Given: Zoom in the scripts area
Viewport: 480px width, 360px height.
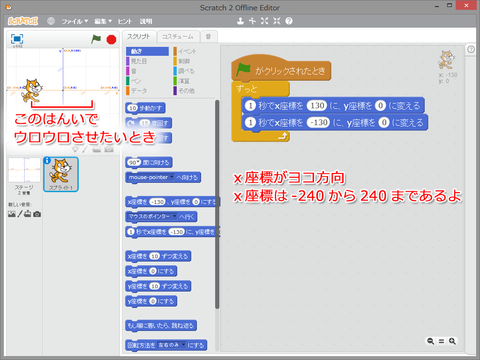Looking at the screenshot, I should click(x=452, y=341).
